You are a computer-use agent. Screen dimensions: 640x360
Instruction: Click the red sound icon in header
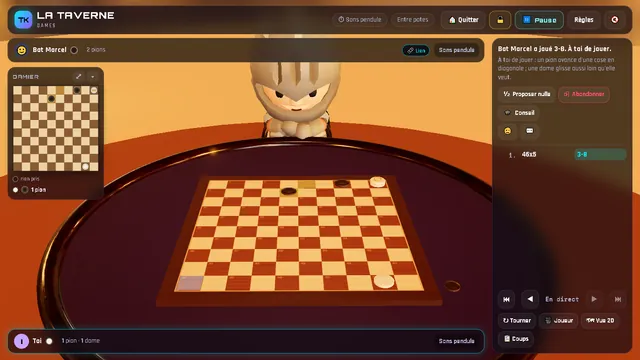pyautogui.click(x=615, y=20)
